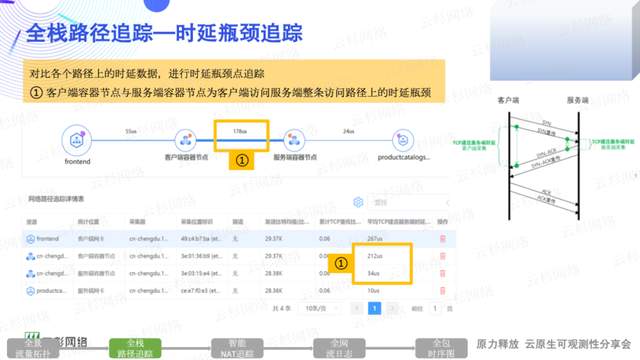Click trash icon in the 34us row
The image size is (640, 360).
pyautogui.click(x=442, y=273)
